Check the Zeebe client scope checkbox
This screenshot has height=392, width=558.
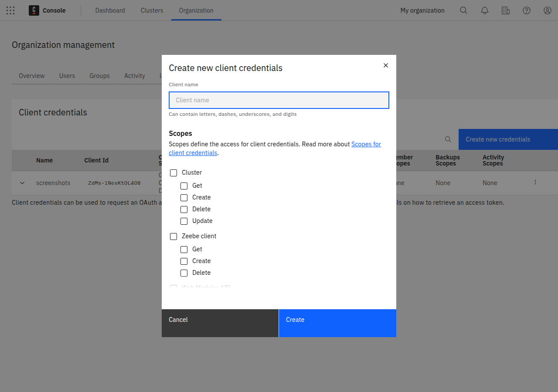click(174, 237)
